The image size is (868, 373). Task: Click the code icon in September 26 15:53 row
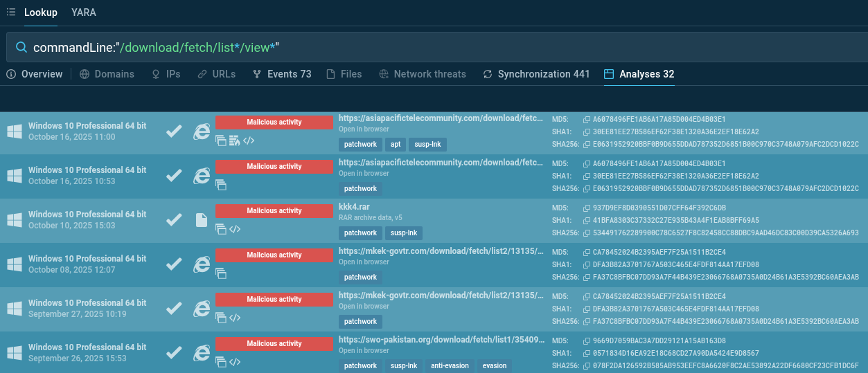(x=235, y=362)
